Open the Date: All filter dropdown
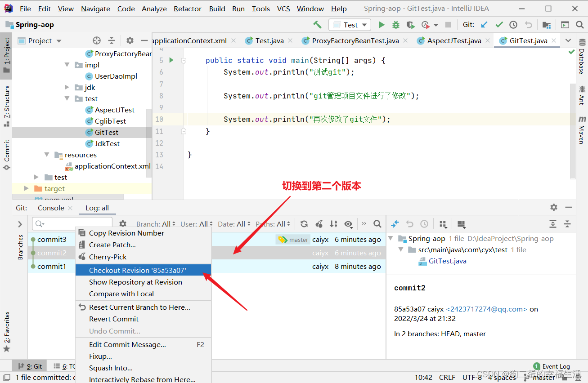This screenshot has width=588, height=383. (x=234, y=224)
